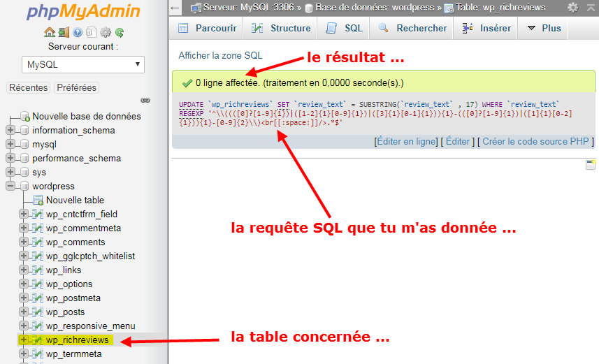Select Nouvelle base de données entry
The image size is (599, 364).
(x=87, y=116)
